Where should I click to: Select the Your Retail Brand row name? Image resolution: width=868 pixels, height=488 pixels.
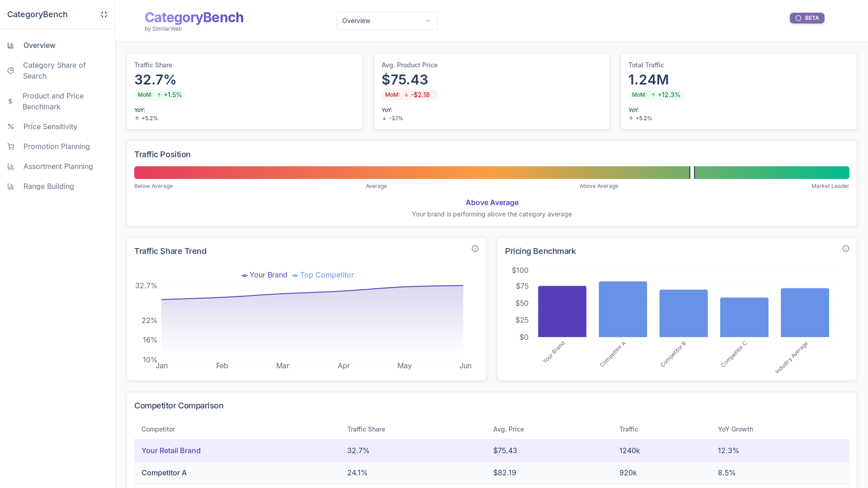point(171,450)
